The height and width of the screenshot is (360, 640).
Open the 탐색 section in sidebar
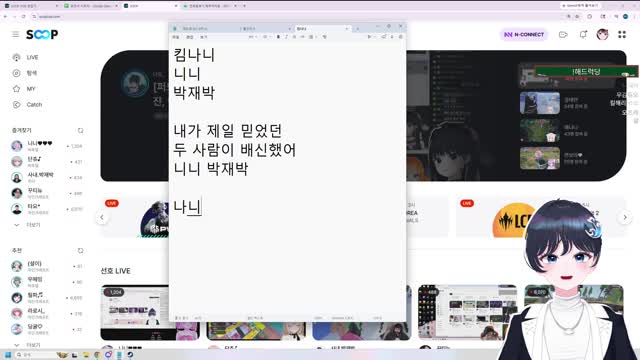25,73
